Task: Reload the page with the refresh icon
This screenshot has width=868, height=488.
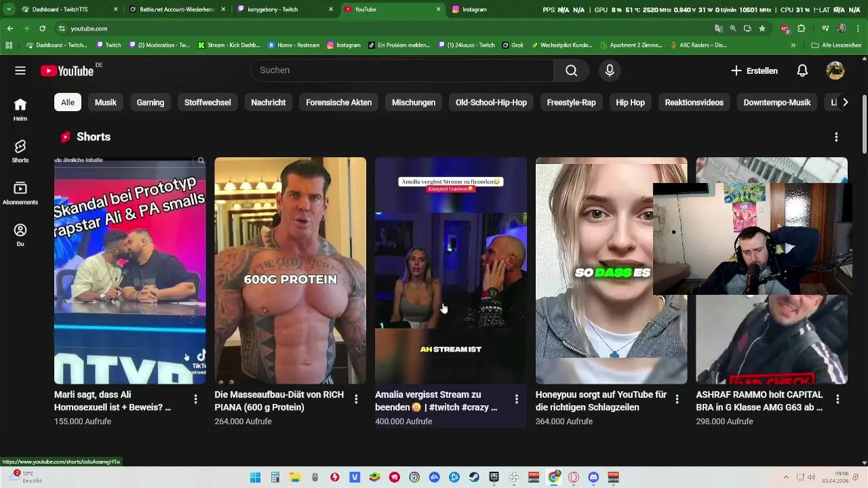Action: click(42, 28)
